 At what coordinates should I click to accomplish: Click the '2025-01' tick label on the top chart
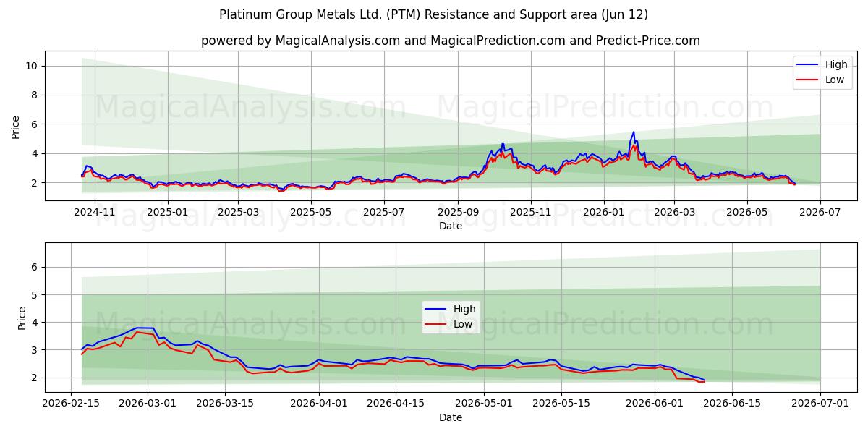[168, 212]
